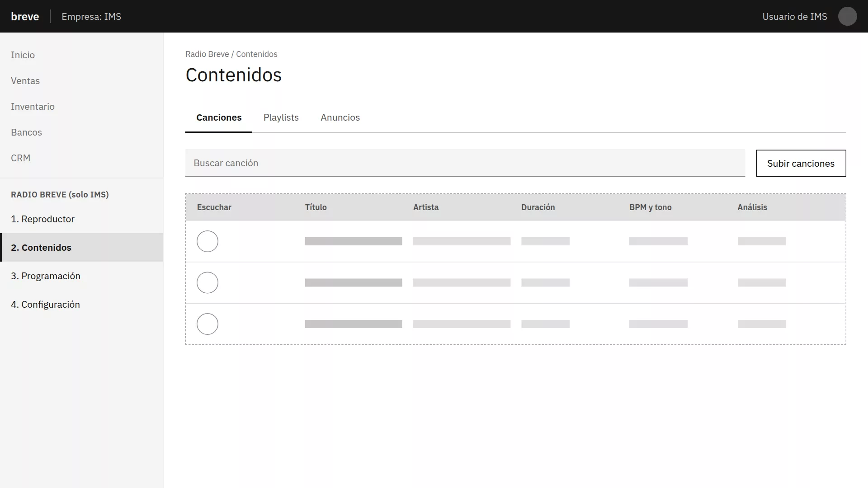
Task: Click the Análisis column header
Action: pyautogui.click(x=752, y=207)
